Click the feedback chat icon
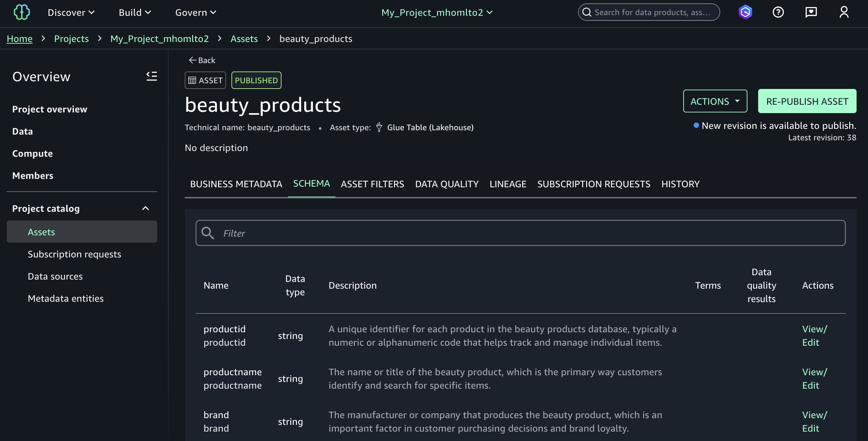This screenshot has height=441, width=868. tap(811, 12)
